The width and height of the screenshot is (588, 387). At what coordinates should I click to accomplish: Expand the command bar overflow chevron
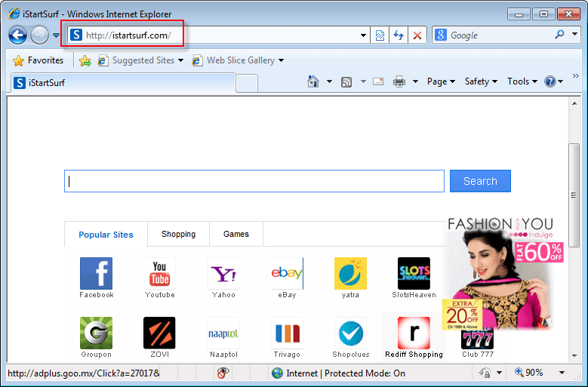pyautogui.click(x=576, y=76)
